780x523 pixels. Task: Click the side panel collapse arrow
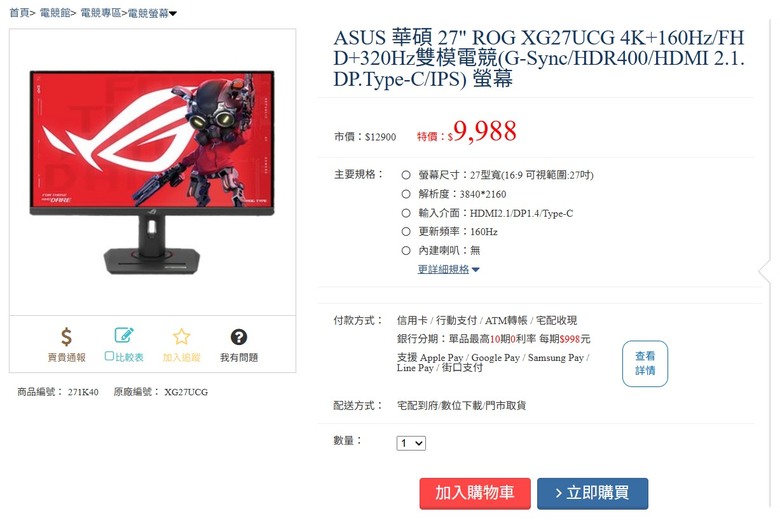[x=765, y=271]
